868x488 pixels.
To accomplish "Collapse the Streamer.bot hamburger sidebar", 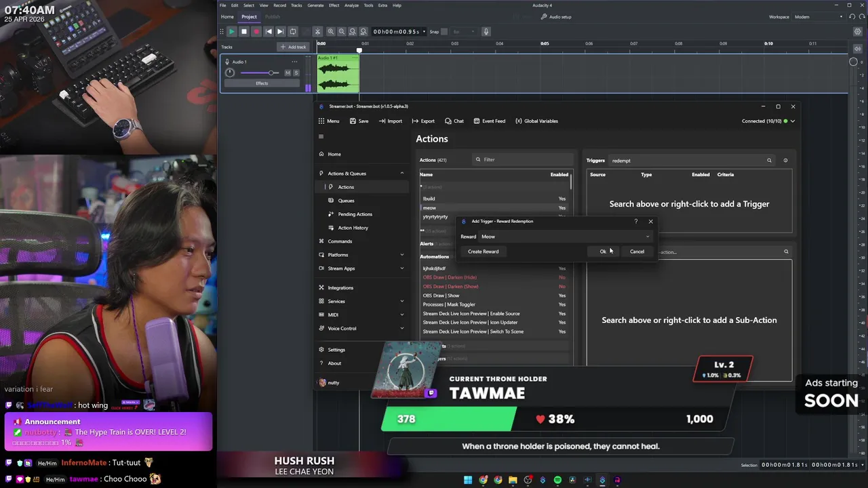I will click(x=321, y=136).
